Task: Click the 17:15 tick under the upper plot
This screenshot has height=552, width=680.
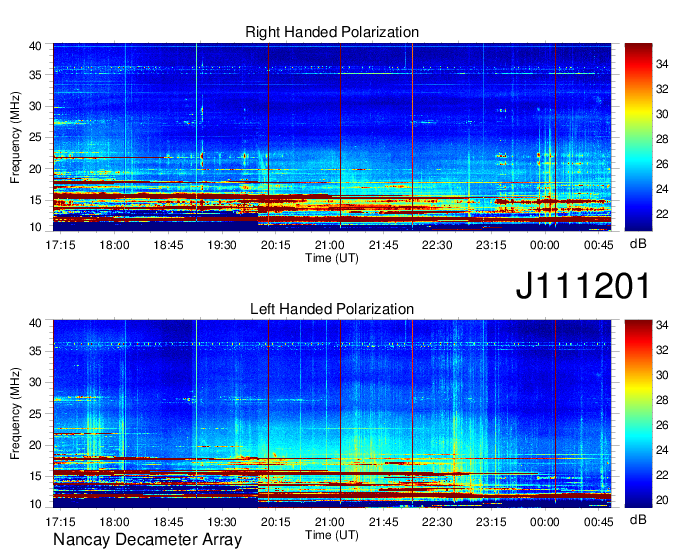Action: [60, 245]
